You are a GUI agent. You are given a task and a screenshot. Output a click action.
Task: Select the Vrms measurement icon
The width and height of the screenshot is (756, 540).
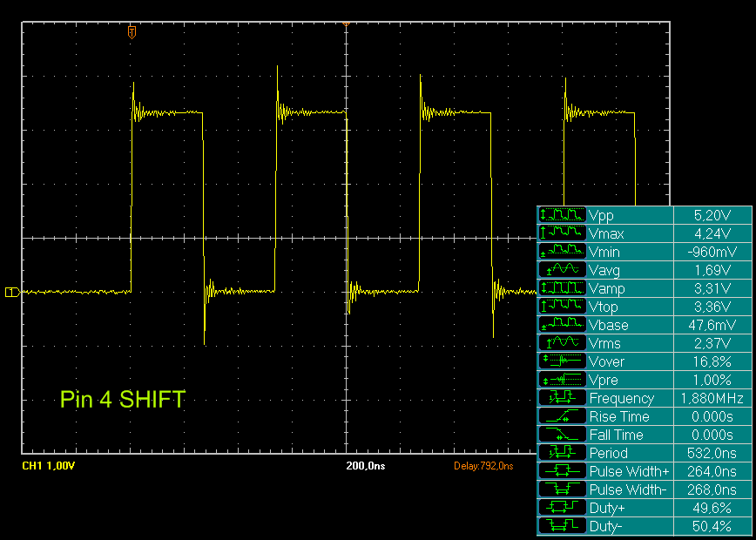(562, 343)
